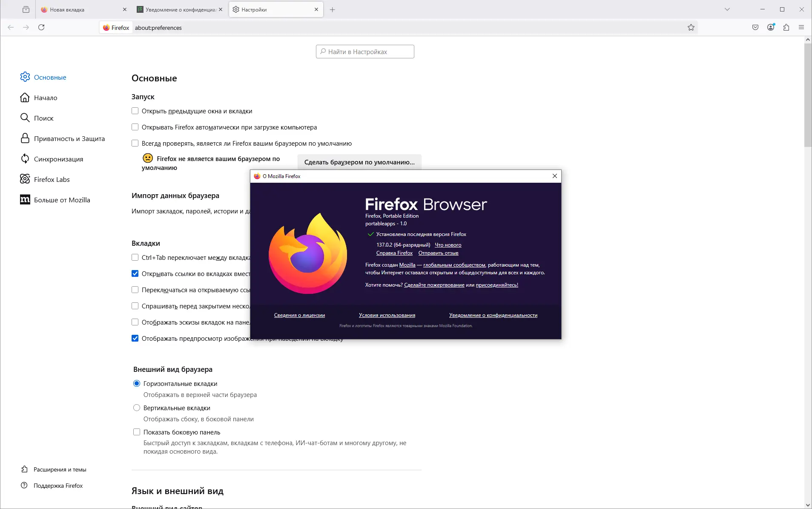Open the Синхронизация settings category
This screenshot has height=509, width=812.
[x=52, y=159]
